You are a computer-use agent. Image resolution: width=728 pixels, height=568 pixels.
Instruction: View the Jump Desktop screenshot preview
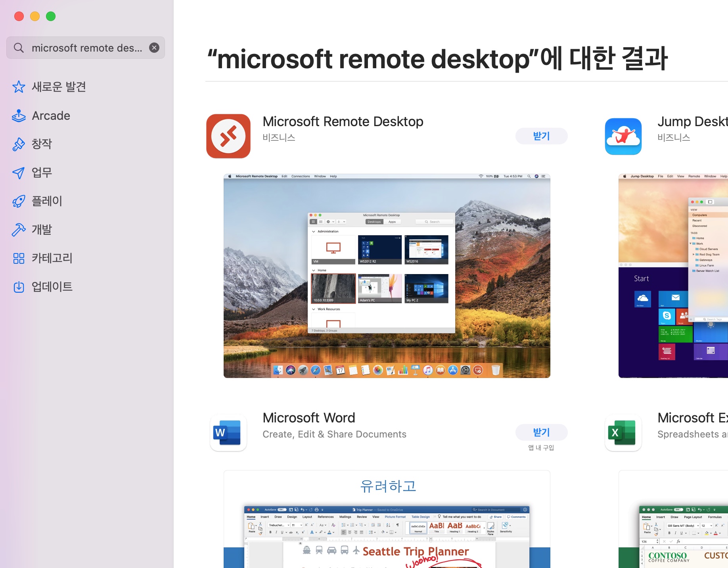673,276
